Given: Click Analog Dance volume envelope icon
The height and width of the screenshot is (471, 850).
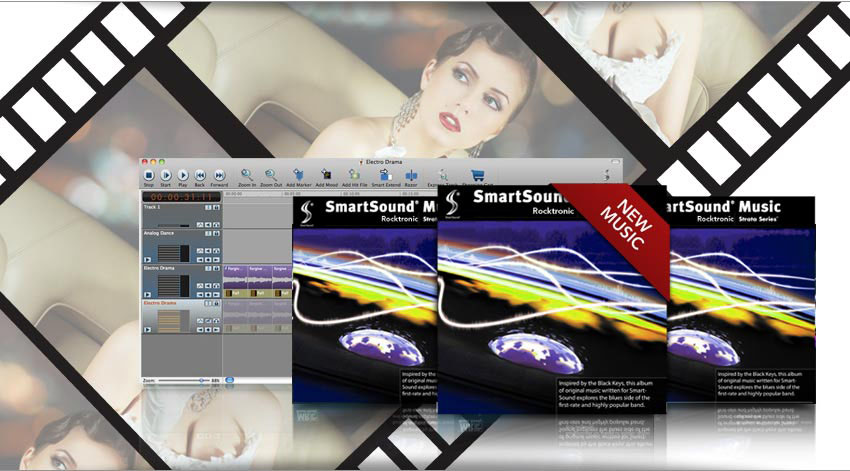Looking at the screenshot, I should point(200,251).
